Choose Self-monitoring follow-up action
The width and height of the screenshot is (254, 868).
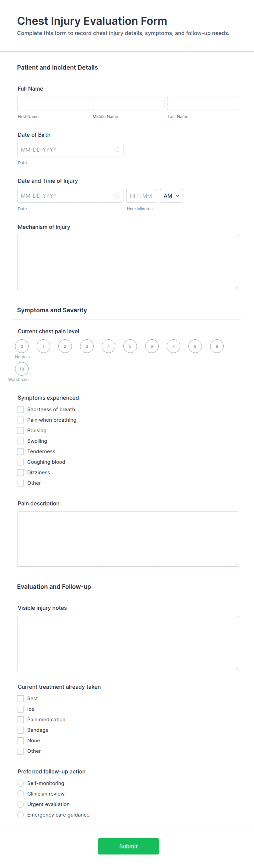coord(20,783)
